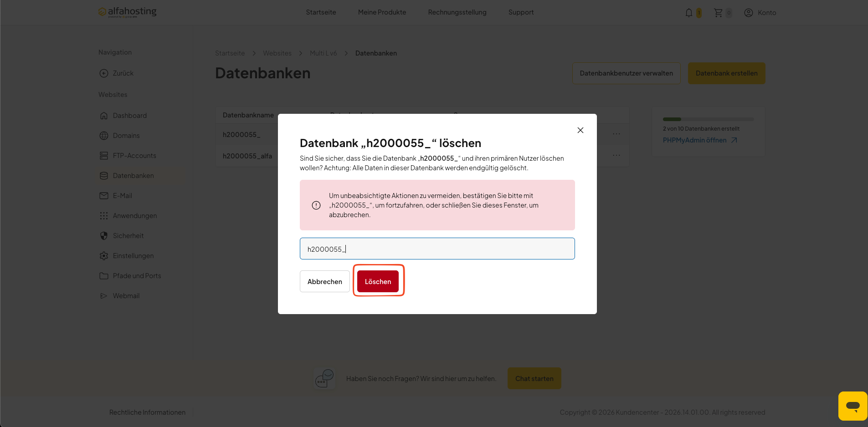Open options menu for h2000055_ row

(x=616, y=134)
